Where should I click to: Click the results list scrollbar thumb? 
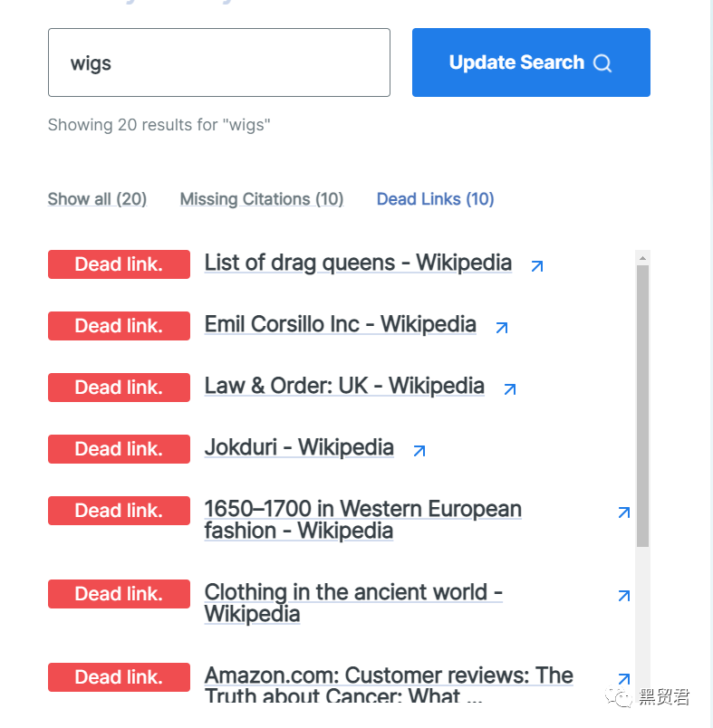point(642,407)
